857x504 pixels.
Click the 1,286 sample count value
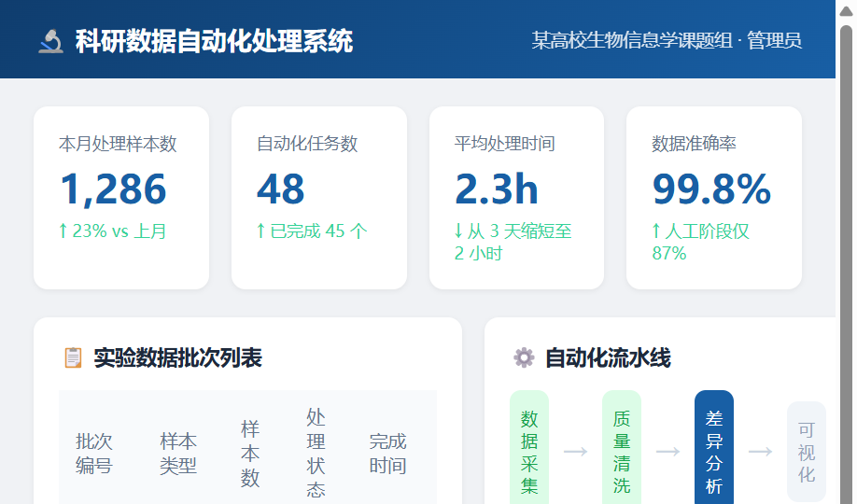pos(113,189)
